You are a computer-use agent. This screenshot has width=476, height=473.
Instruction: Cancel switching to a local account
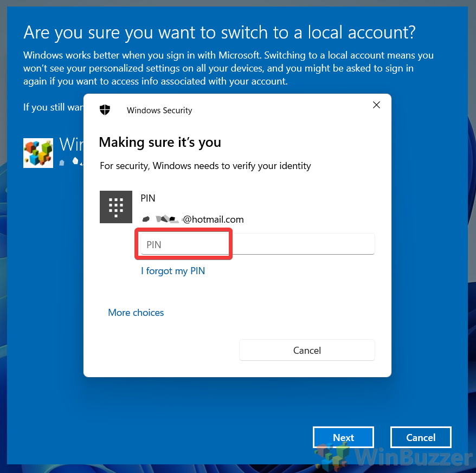(421, 437)
